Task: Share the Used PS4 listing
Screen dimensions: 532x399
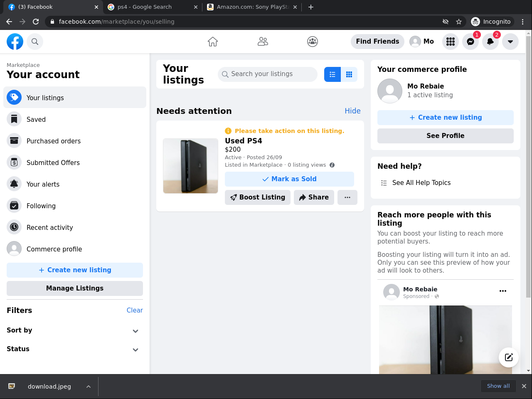Action: point(314,197)
